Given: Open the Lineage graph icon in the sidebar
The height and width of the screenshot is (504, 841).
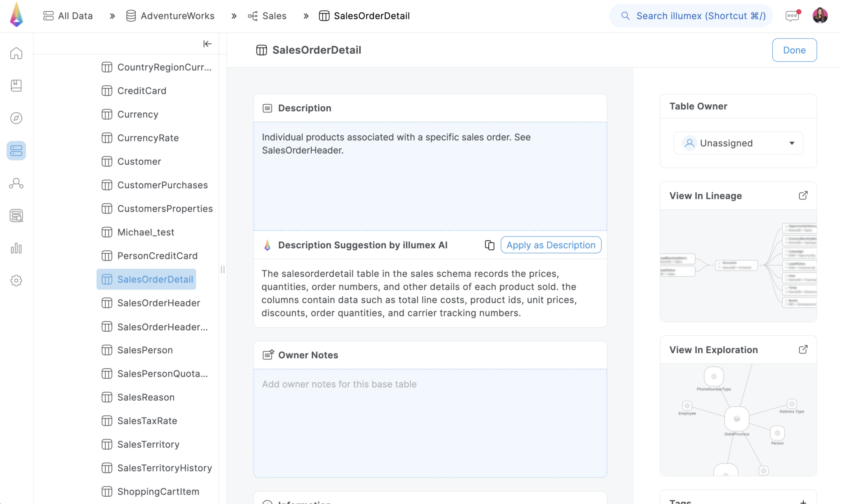Looking at the screenshot, I should (x=16, y=183).
